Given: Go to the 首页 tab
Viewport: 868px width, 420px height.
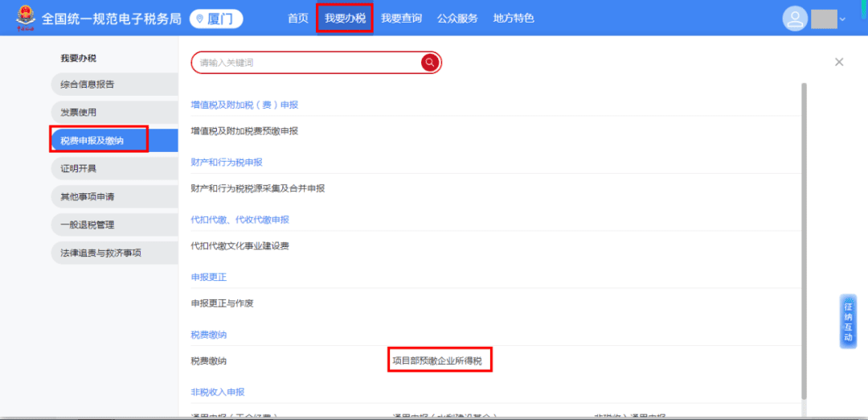Looking at the screenshot, I should coord(298,19).
